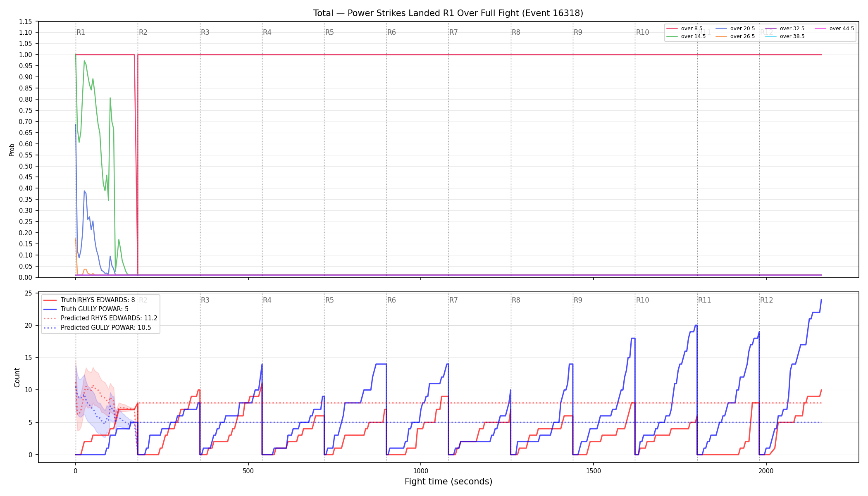Click the 1.15 tick on the Prob axis
The image size is (868, 496).
point(26,21)
